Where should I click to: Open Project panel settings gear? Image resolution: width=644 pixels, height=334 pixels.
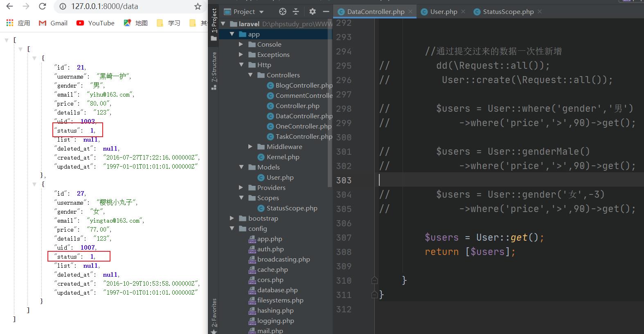313,11
